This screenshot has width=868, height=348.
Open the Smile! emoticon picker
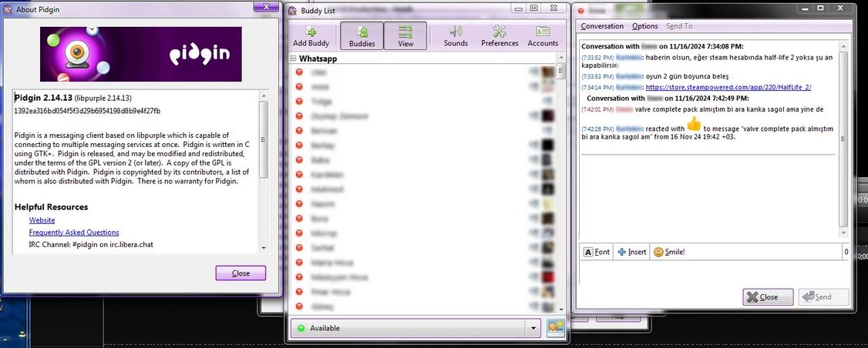[x=668, y=252]
